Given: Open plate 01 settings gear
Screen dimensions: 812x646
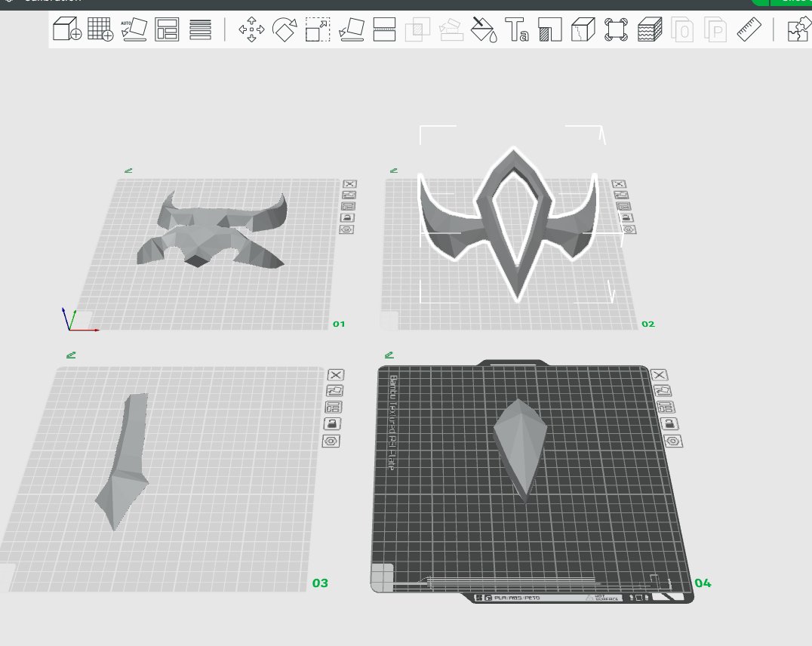Looking at the screenshot, I should 346,229.
